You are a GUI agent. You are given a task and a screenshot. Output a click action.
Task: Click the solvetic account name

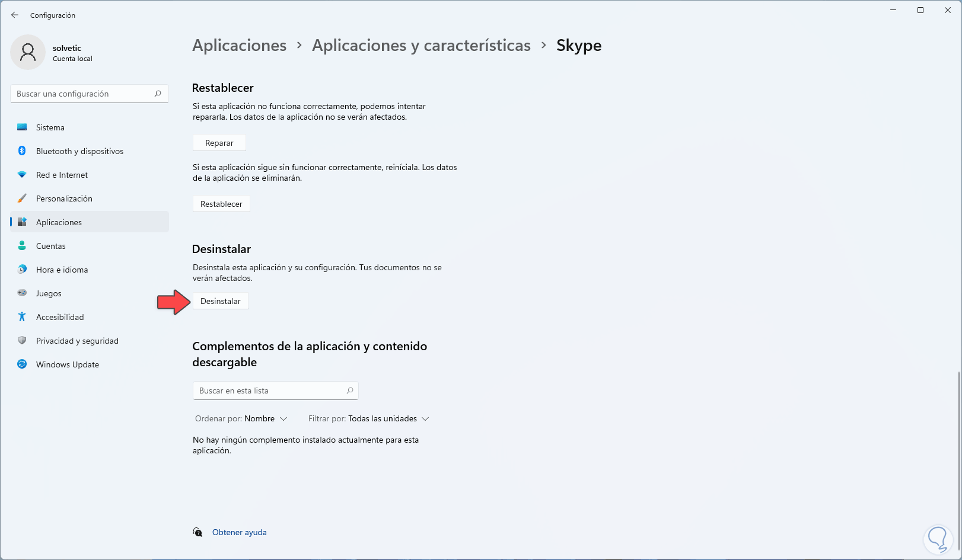[67, 48]
